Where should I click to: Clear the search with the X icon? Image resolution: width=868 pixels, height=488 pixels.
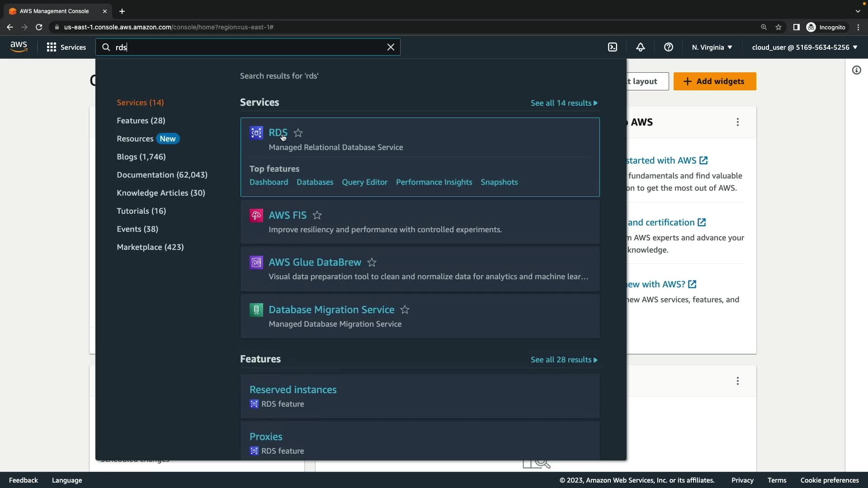[391, 47]
